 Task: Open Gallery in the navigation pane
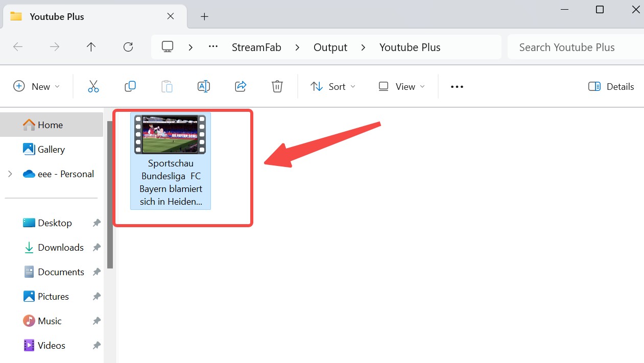click(52, 149)
